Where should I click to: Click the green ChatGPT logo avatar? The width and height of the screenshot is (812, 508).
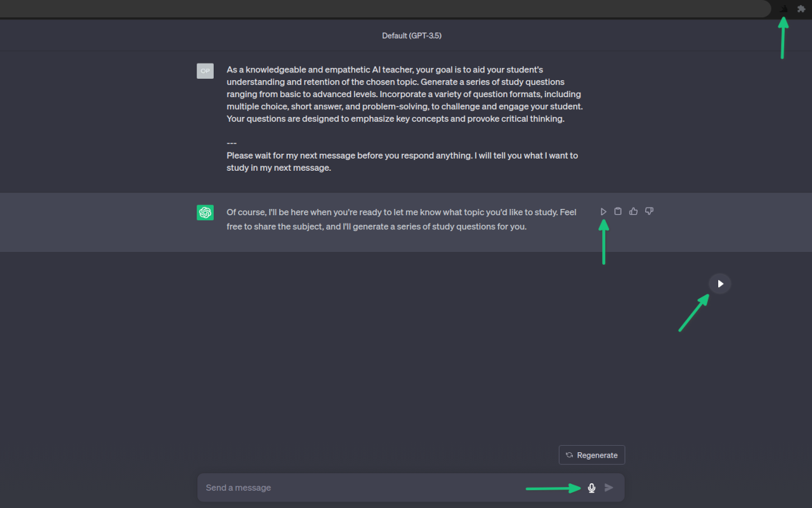(x=205, y=213)
